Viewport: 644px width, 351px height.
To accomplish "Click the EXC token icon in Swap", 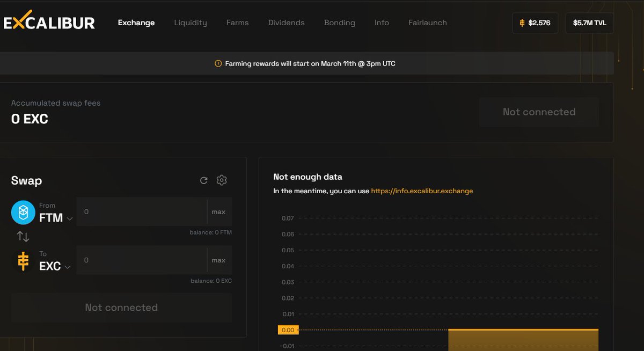I will (23, 261).
